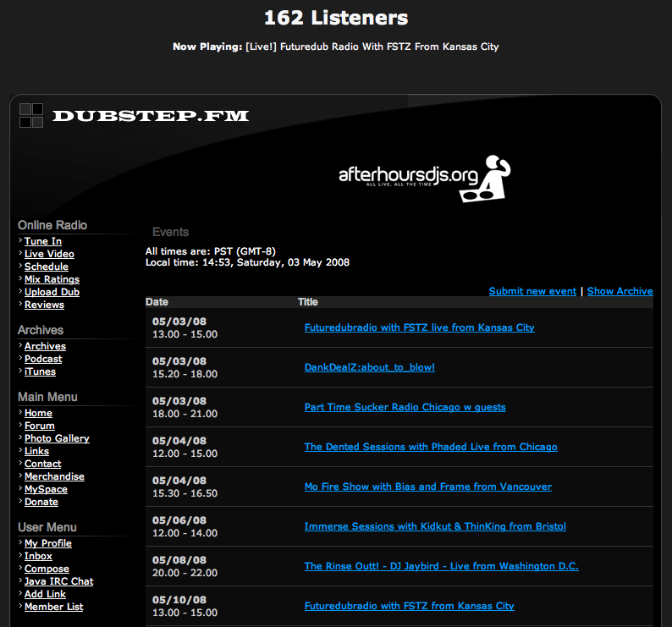Open Part Time Sucker Radio Chicago event
This screenshot has height=627, width=672.
click(x=405, y=407)
